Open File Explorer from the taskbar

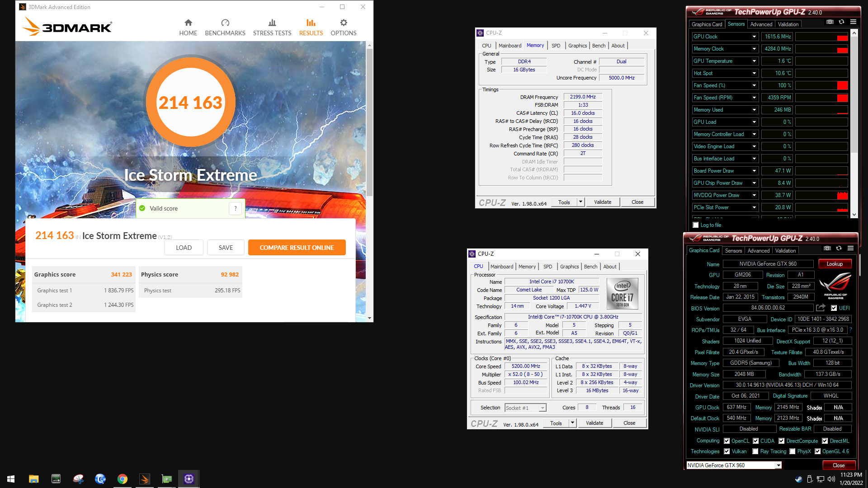click(x=33, y=479)
